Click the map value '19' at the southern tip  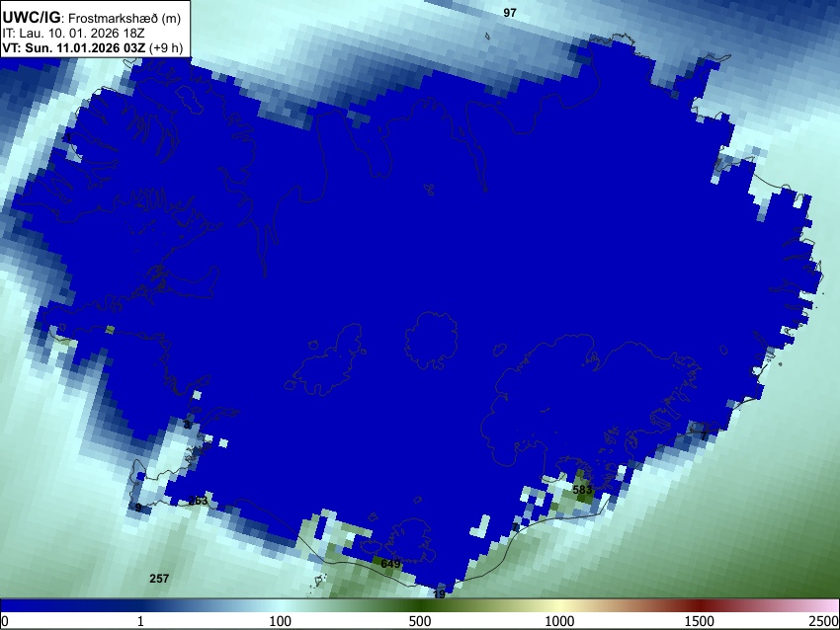(440, 594)
